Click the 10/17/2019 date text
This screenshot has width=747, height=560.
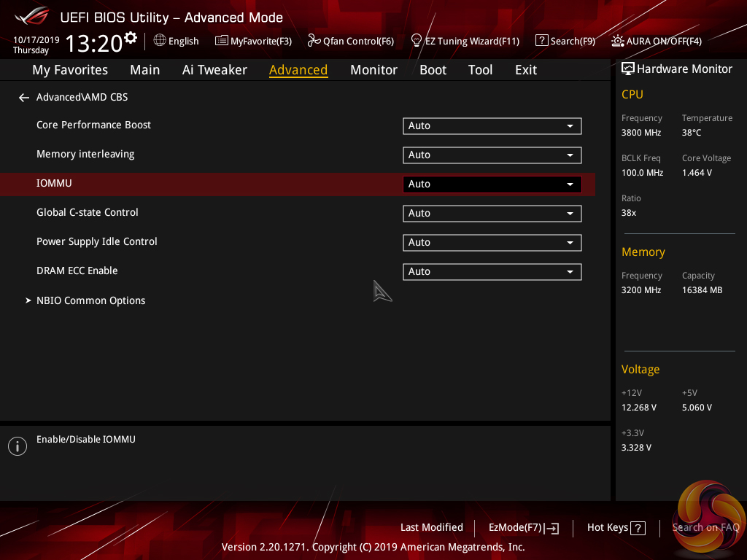36,40
